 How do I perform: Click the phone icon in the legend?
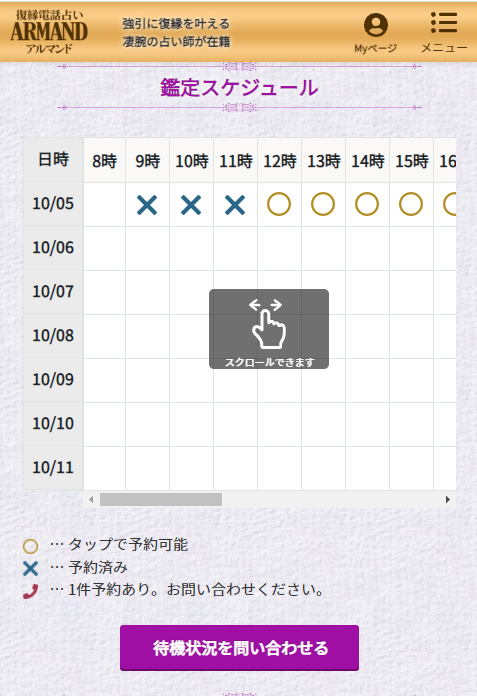[30, 591]
